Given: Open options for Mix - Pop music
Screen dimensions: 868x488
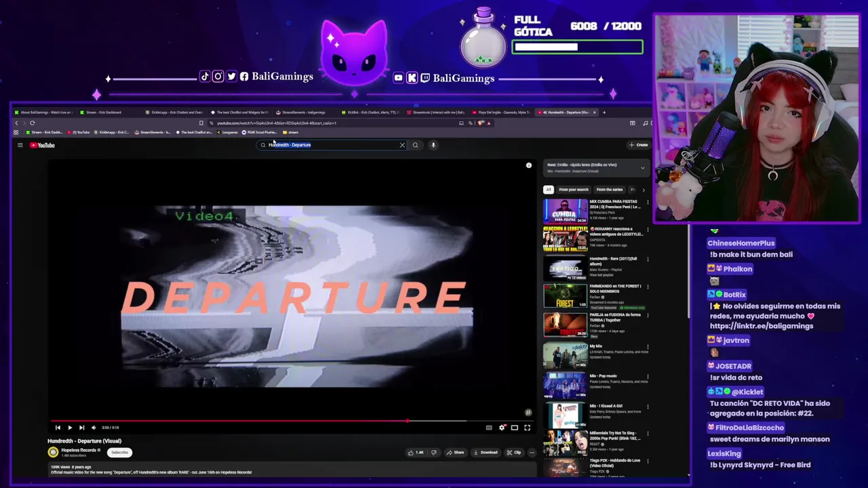Looking at the screenshot, I should coord(648,376).
